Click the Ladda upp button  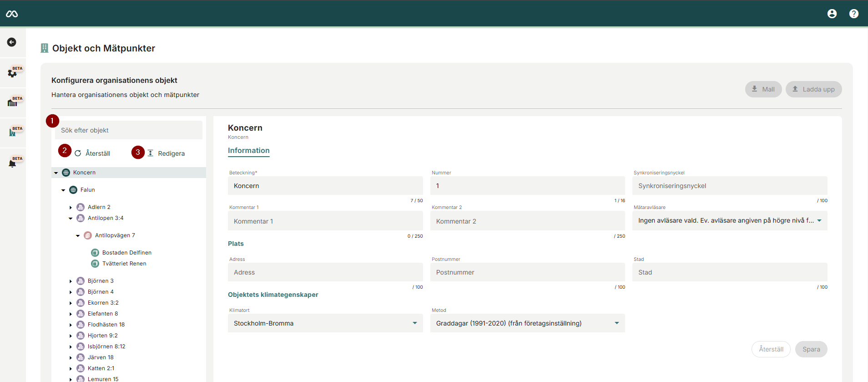pyautogui.click(x=813, y=89)
